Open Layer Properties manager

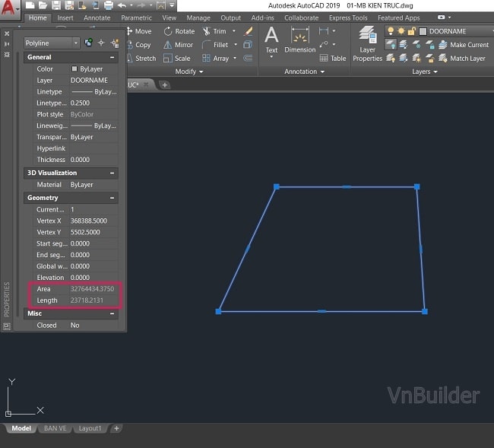(x=368, y=46)
